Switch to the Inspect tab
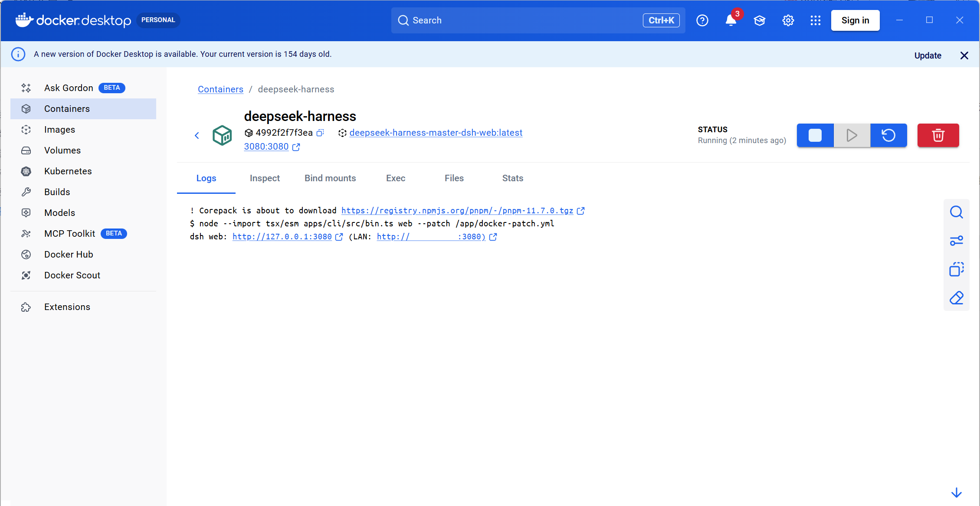The height and width of the screenshot is (506, 980). (265, 178)
